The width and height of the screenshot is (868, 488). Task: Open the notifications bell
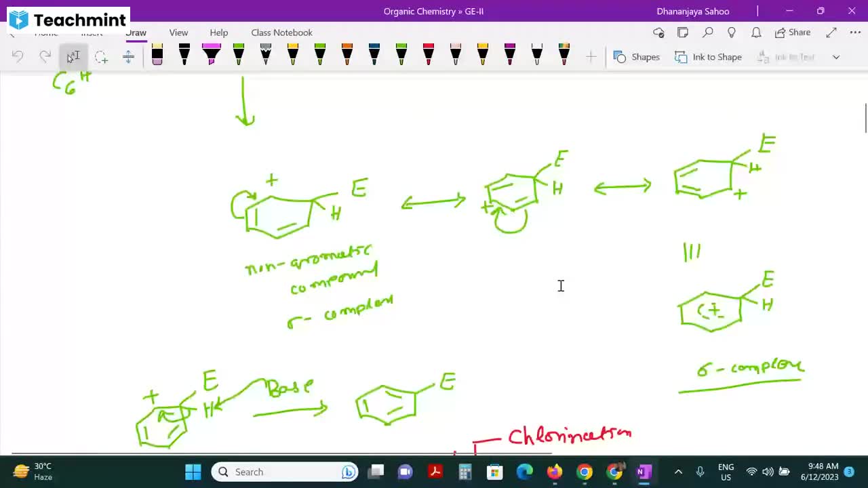coord(756,33)
